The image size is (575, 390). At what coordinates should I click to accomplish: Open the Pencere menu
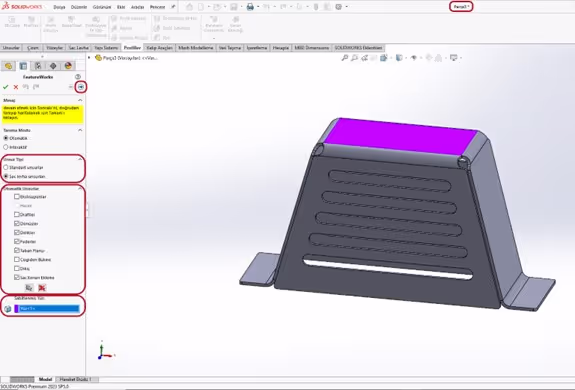[x=157, y=7]
